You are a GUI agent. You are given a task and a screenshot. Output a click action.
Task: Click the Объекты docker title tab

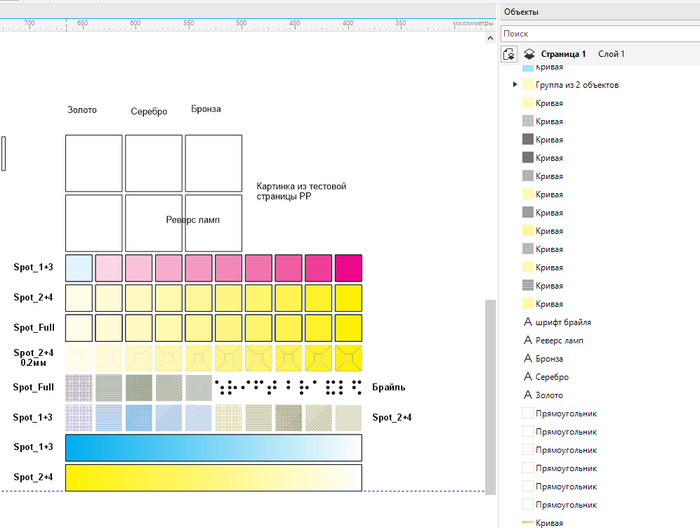pos(521,12)
